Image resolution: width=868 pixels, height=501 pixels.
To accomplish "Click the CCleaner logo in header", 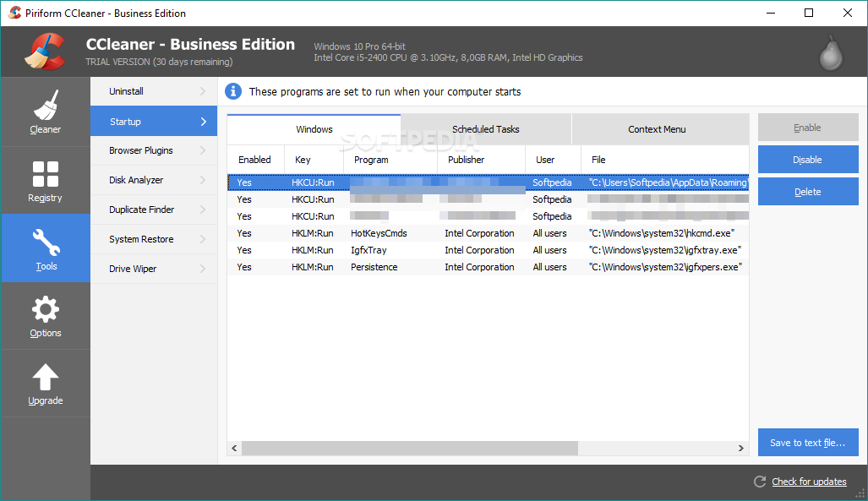I will (45, 52).
